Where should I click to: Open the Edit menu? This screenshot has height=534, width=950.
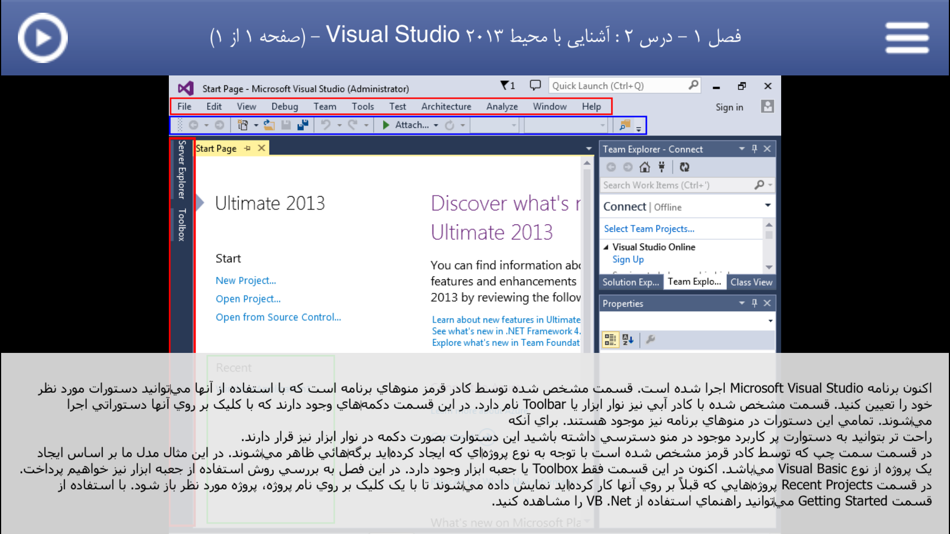point(214,107)
